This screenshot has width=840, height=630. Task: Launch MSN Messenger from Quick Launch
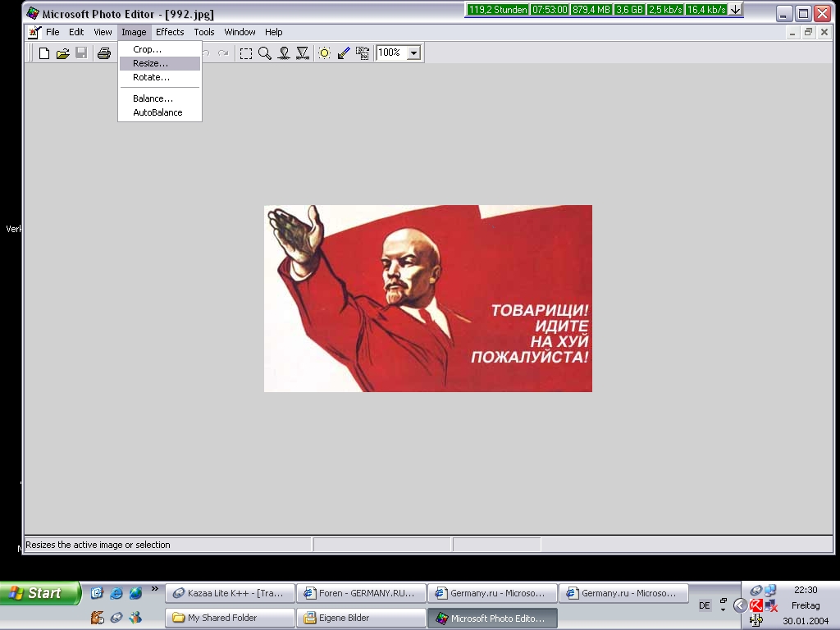(136, 618)
